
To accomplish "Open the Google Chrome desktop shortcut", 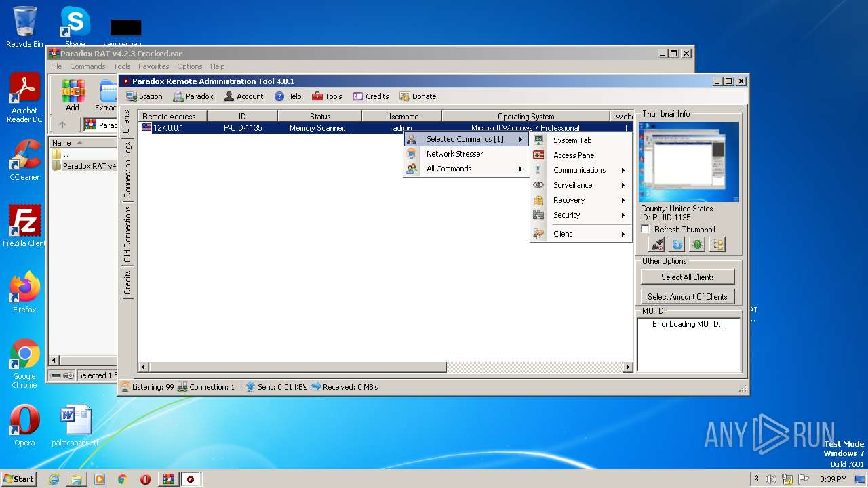I will [24, 364].
